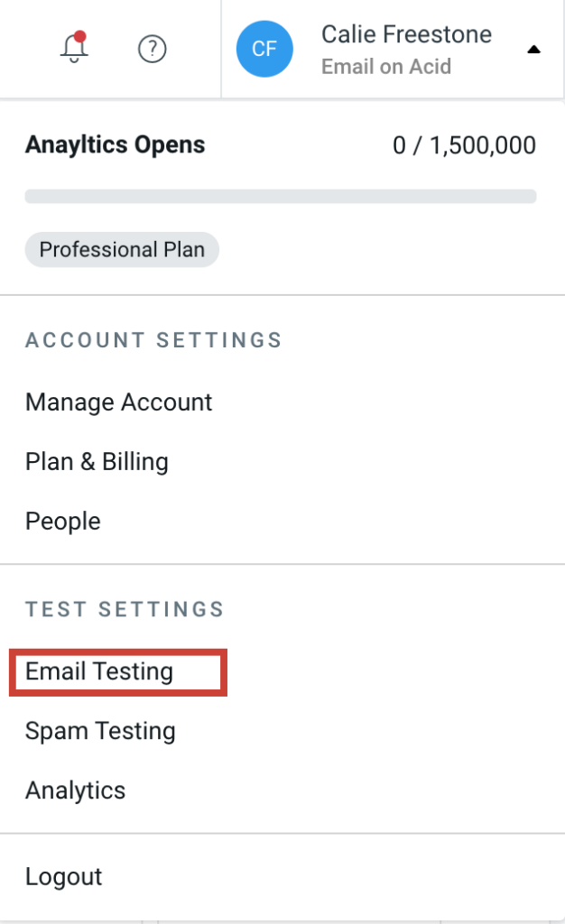This screenshot has width=565, height=924.
Task: Open the People settings page
Action: [x=62, y=521]
